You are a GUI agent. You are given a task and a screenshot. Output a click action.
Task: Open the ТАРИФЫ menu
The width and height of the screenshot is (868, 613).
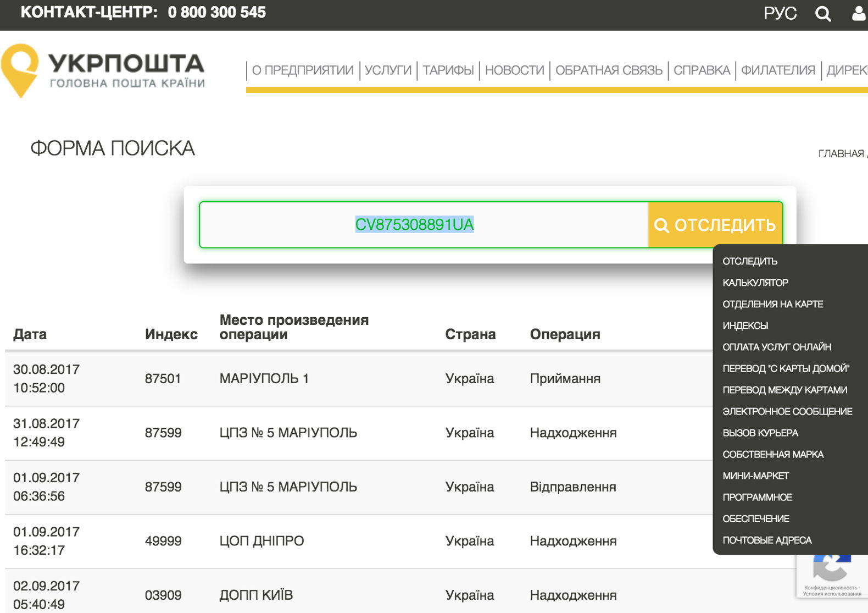click(x=448, y=70)
